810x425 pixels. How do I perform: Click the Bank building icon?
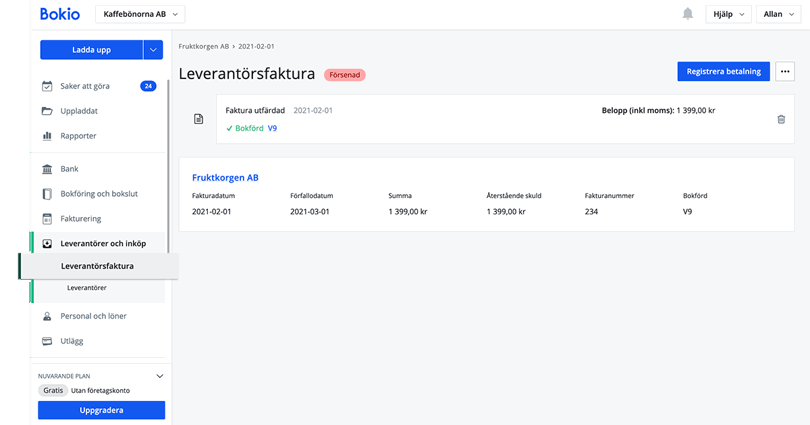pyautogui.click(x=47, y=169)
